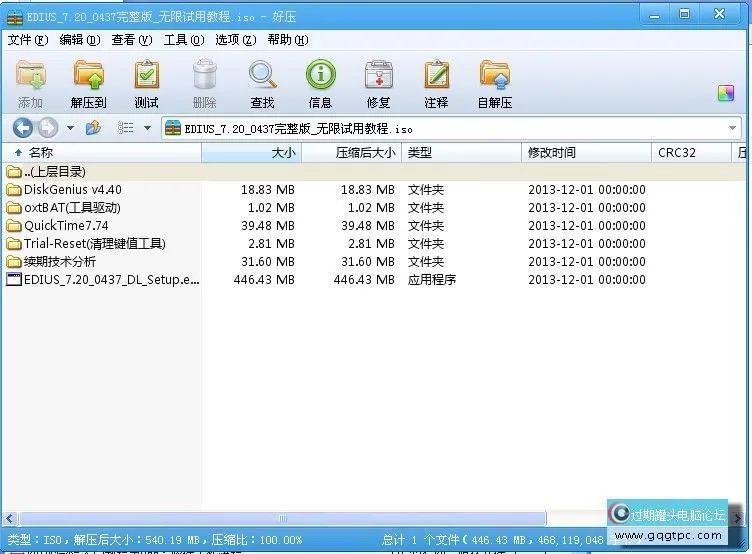
Task: Open the 工具(O) menu
Action: [184, 40]
